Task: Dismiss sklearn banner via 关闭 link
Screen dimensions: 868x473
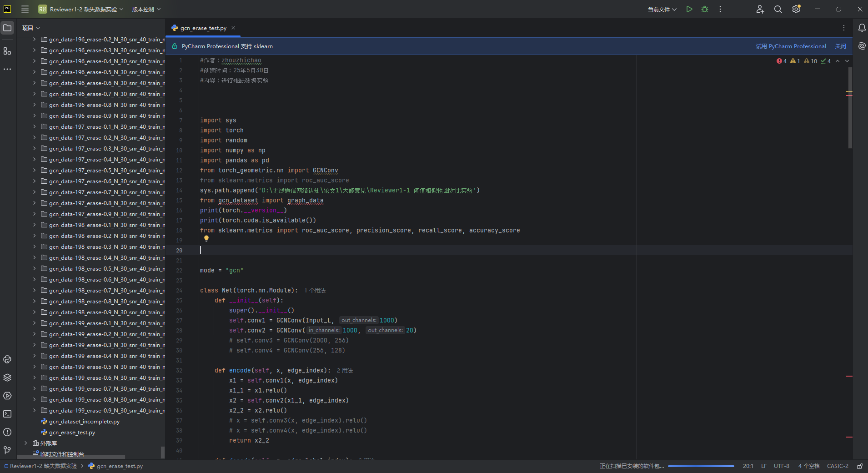Action: coord(840,46)
